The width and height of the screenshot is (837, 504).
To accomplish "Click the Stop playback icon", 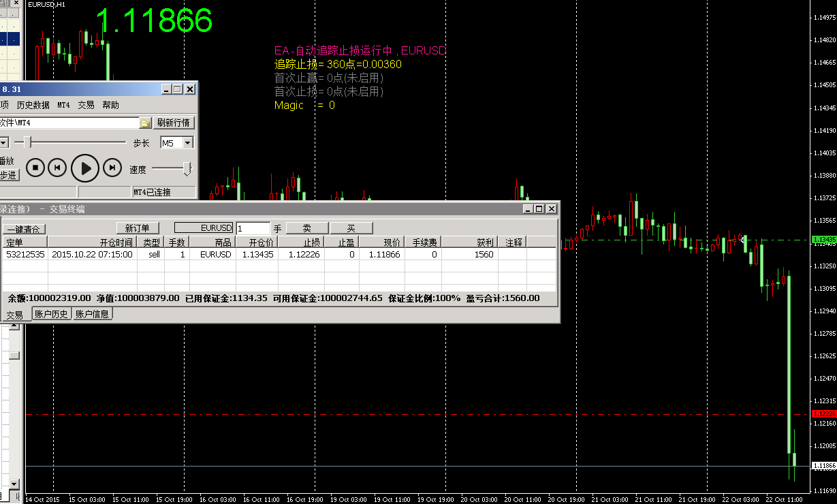I will 35,167.
